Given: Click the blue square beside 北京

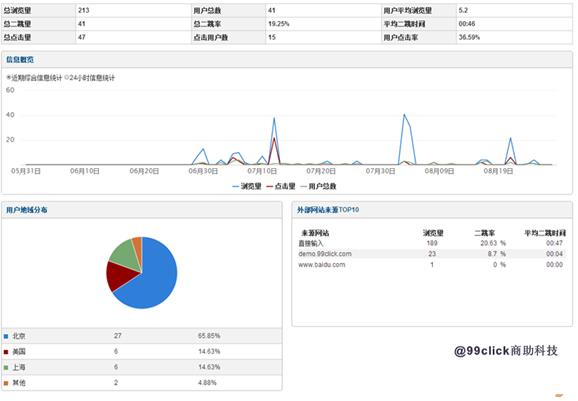Looking at the screenshot, I should click(6, 336).
